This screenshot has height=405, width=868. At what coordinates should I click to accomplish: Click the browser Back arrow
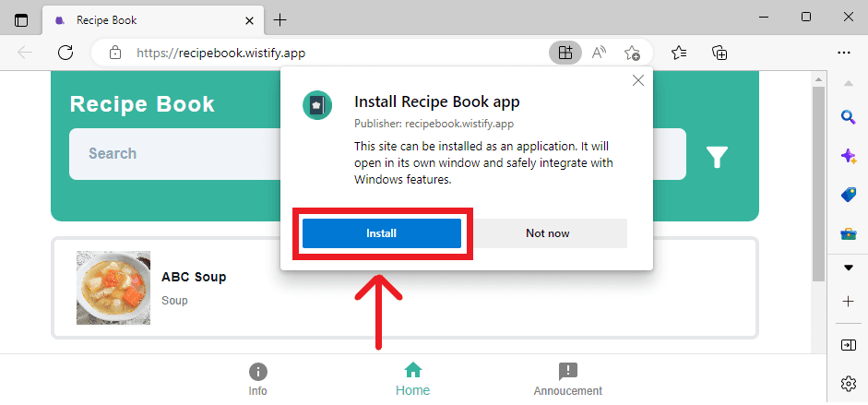[25, 54]
